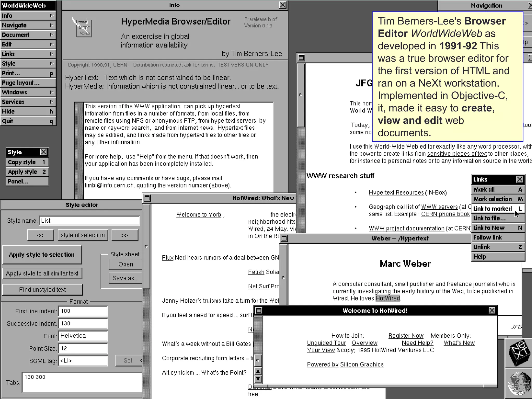The width and height of the screenshot is (532, 399).
Task: Click the Tabs text field
Action: pyautogui.click(x=82, y=382)
